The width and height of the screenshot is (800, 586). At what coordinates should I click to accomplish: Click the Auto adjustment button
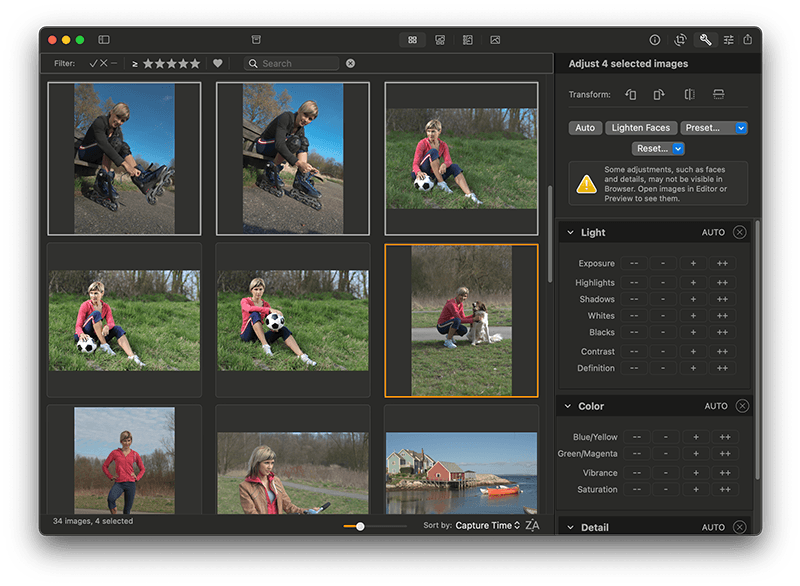[x=585, y=127]
